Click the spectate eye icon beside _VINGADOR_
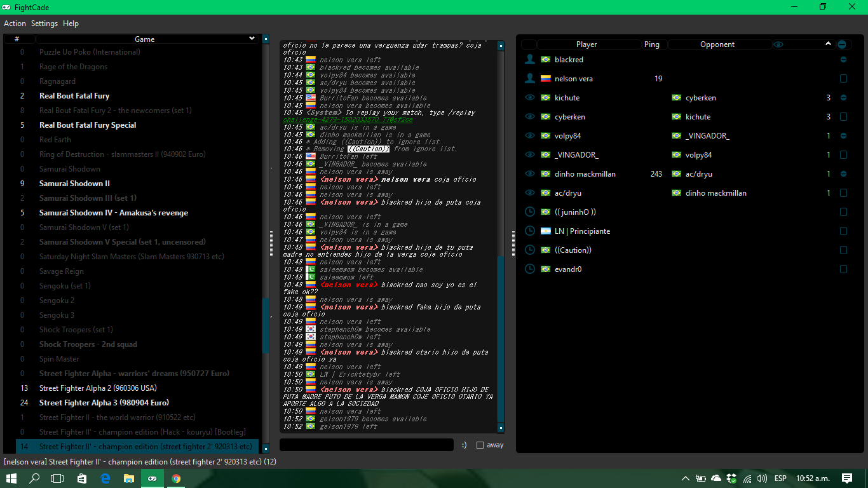 tap(530, 155)
